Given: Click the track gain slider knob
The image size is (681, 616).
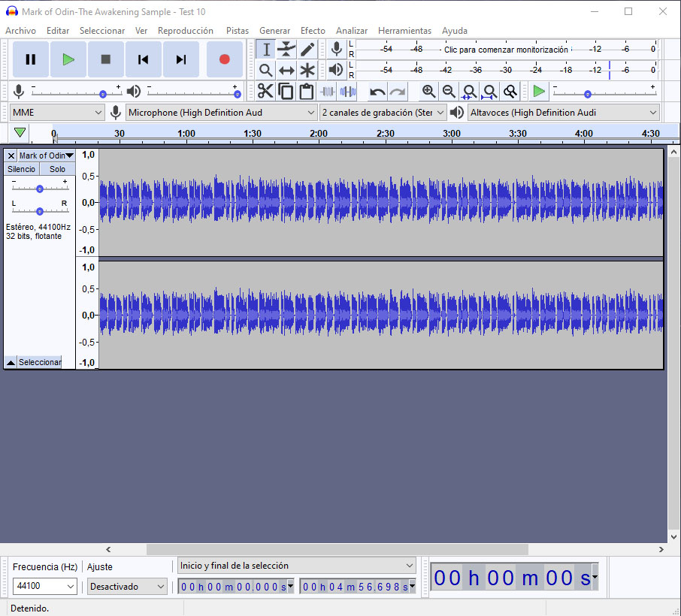Looking at the screenshot, I should (x=40, y=189).
